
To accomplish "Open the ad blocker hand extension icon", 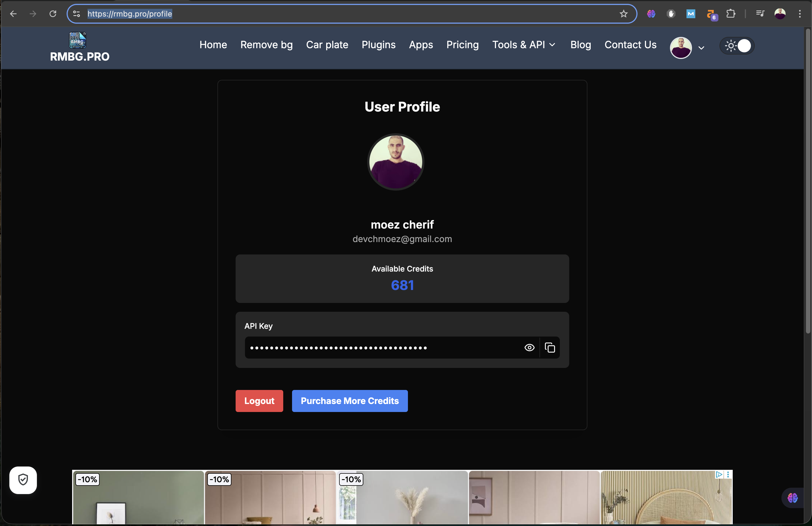I will click(671, 14).
